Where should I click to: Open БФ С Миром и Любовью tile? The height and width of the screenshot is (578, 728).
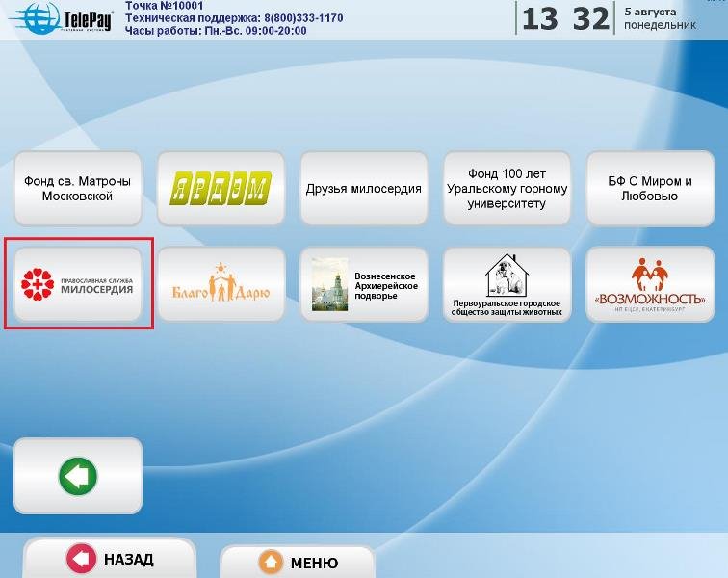650,188
